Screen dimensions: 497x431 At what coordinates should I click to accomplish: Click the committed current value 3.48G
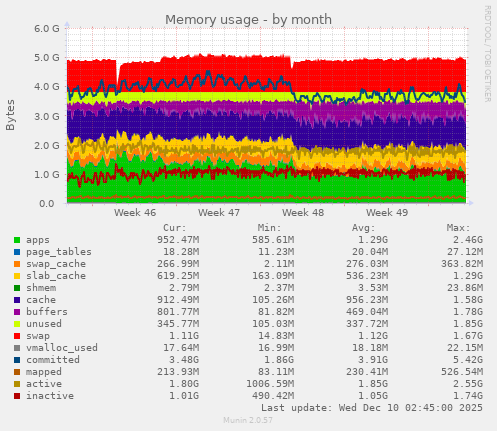pos(184,360)
